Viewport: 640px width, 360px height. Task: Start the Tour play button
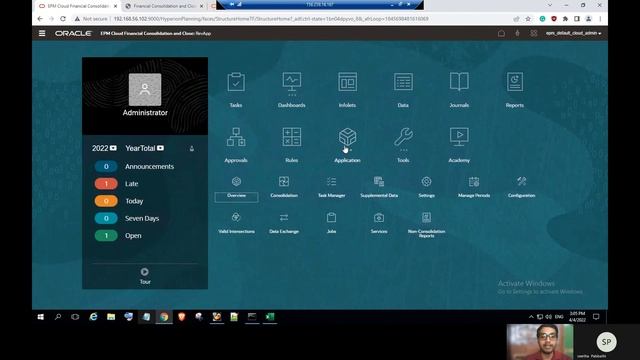[x=145, y=272]
